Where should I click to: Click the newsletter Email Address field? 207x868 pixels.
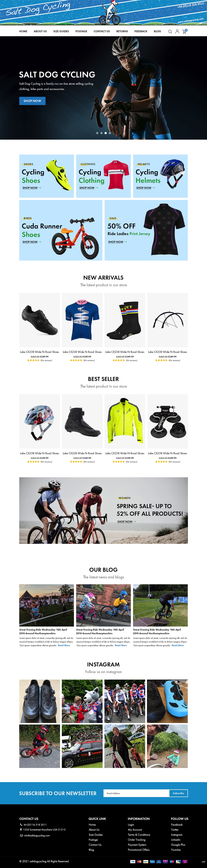136,793
